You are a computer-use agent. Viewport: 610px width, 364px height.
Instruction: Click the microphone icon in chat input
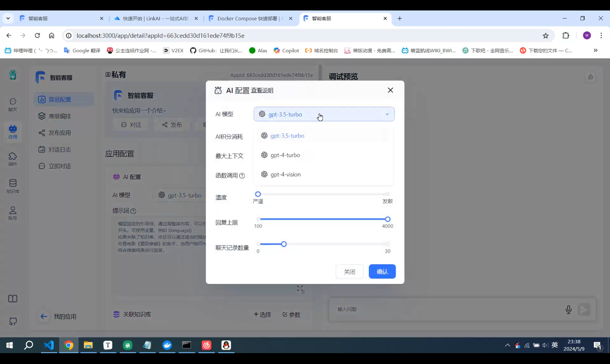click(x=569, y=309)
